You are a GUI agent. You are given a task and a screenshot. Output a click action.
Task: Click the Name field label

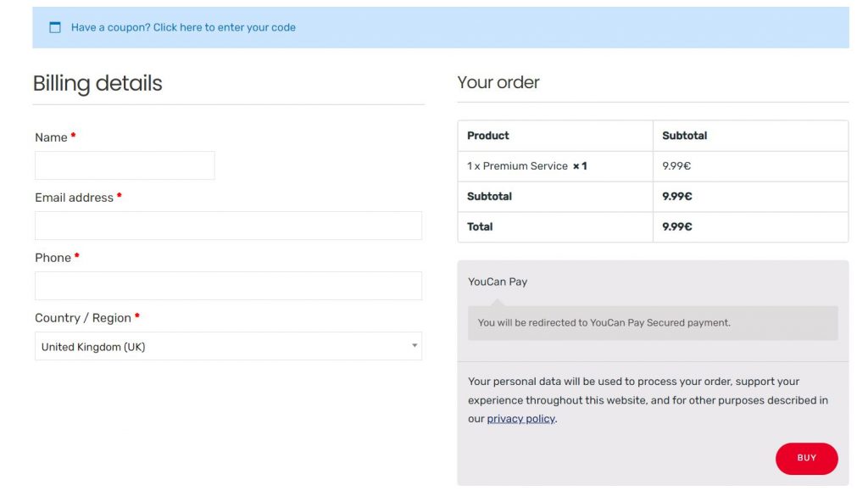pos(51,137)
